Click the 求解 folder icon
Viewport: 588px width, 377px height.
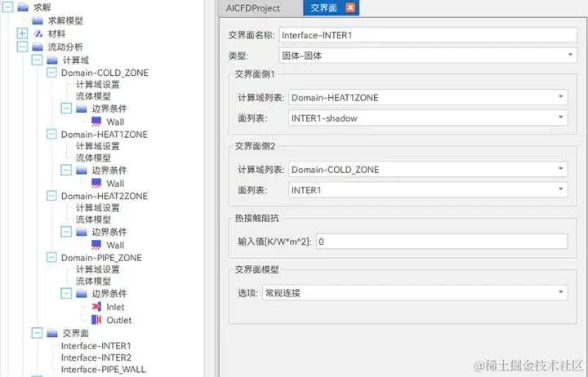pos(23,7)
